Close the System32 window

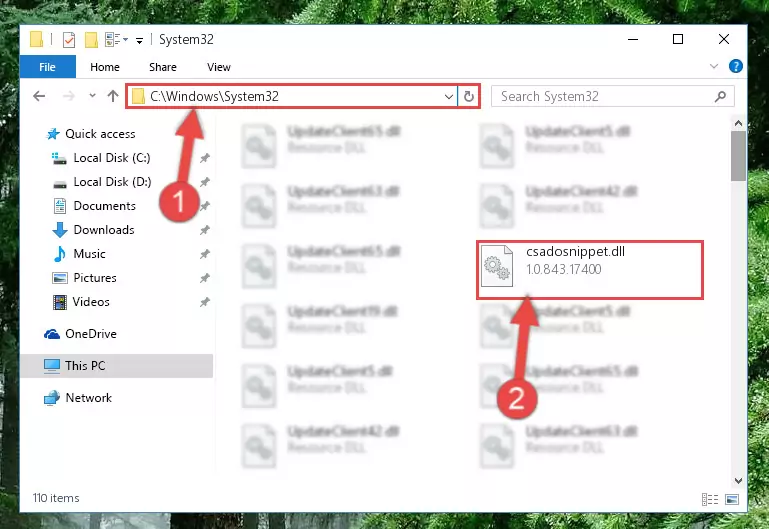724,39
